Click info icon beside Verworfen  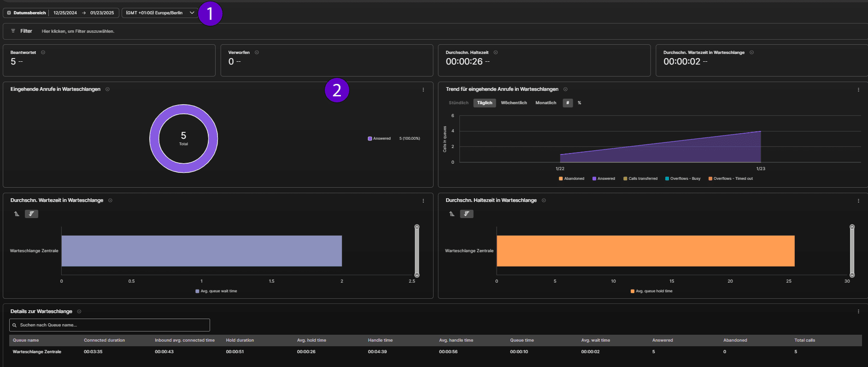257,53
